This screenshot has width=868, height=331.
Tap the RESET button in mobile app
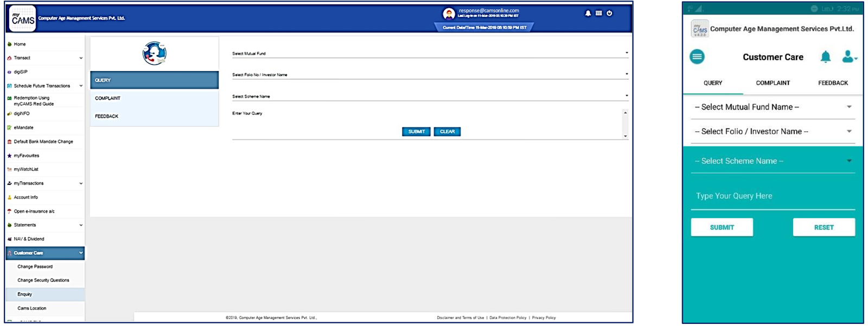click(824, 227)
